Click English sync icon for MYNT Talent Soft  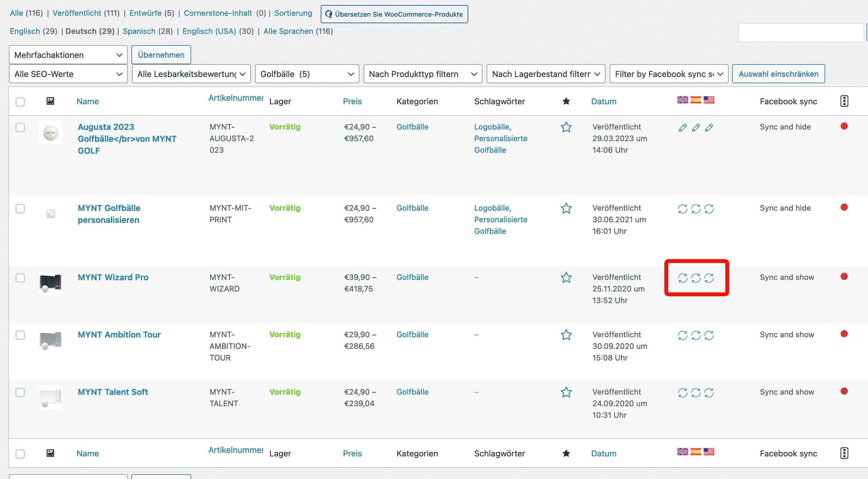pos(683,393)
